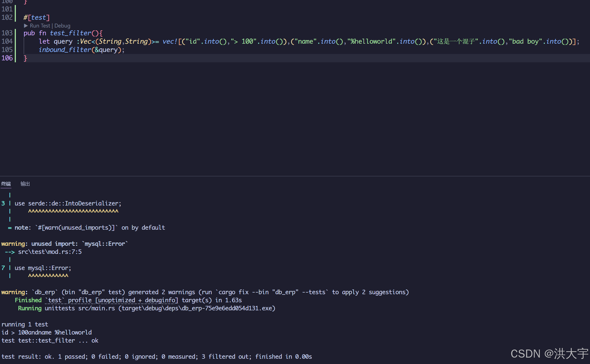Click 'use mysql::Error;' terminal line

click(x=43, y=268)
